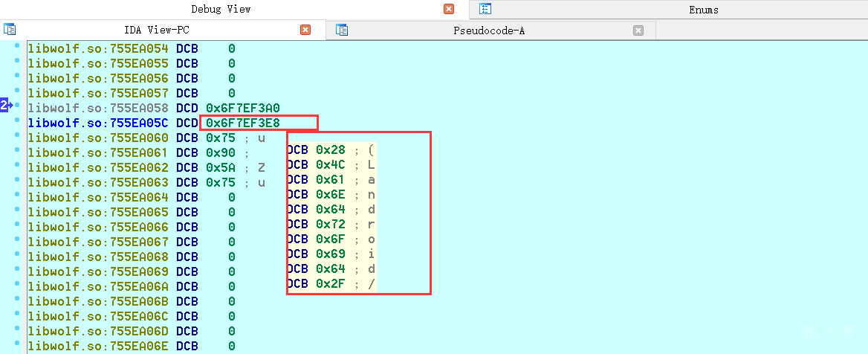This screenshot has width=868, height=354.
Task: Click the IDA View-PC tab icon
Action: (x=10, y=29)
